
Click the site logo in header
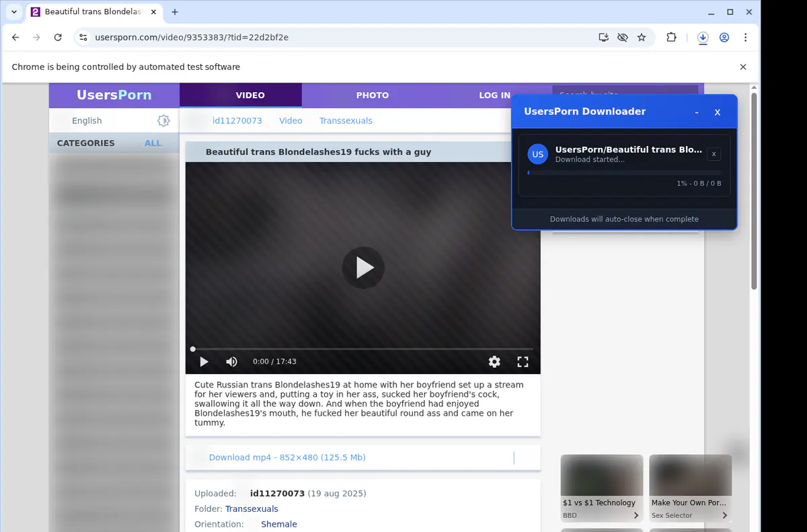pyautogui.click(x=114, y=95)
